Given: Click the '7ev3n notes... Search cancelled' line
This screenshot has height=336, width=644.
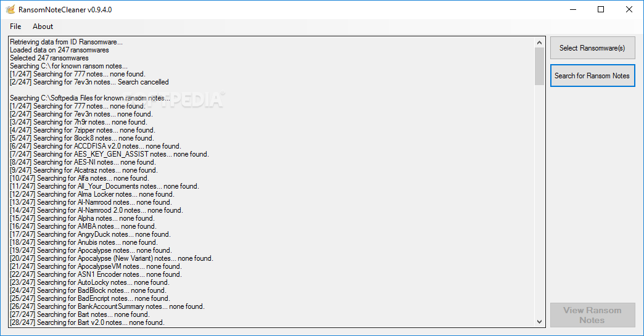Looking at the screenshot, I should pos(89,82).
